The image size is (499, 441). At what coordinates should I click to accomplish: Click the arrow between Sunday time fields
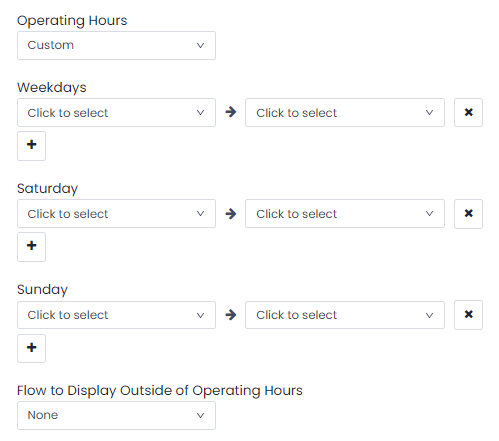click(x=231, y=315)
